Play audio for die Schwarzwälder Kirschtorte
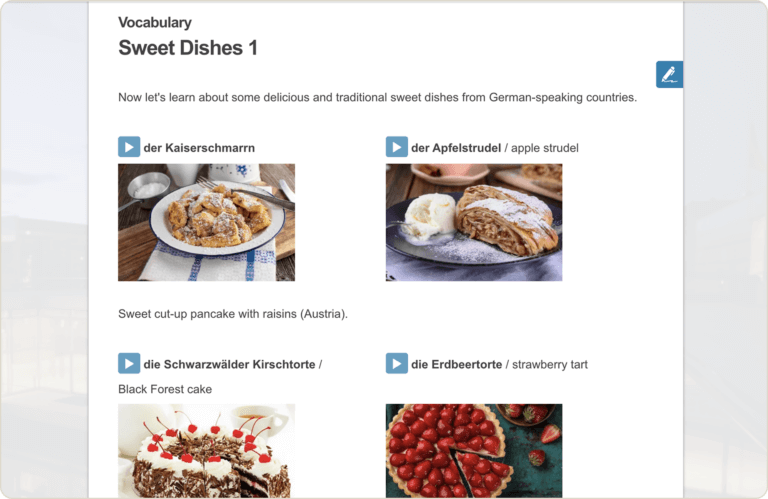 click(129, 363)
